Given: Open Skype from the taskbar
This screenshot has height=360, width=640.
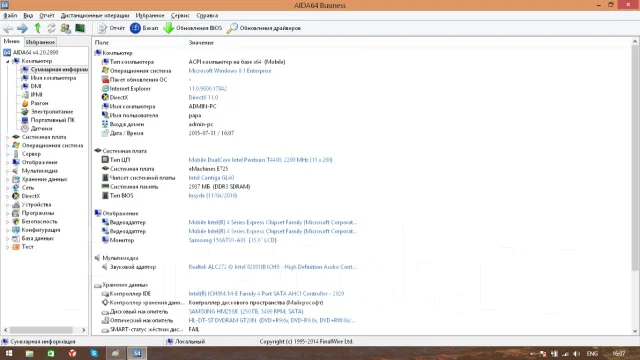Looking at the screenshot, I should pyautogui.click(x=94, y=353).
